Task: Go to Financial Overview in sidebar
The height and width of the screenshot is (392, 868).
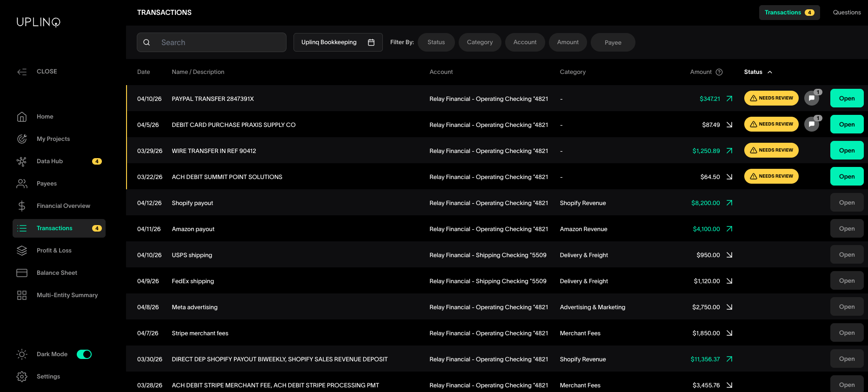Action: [63, 206]
